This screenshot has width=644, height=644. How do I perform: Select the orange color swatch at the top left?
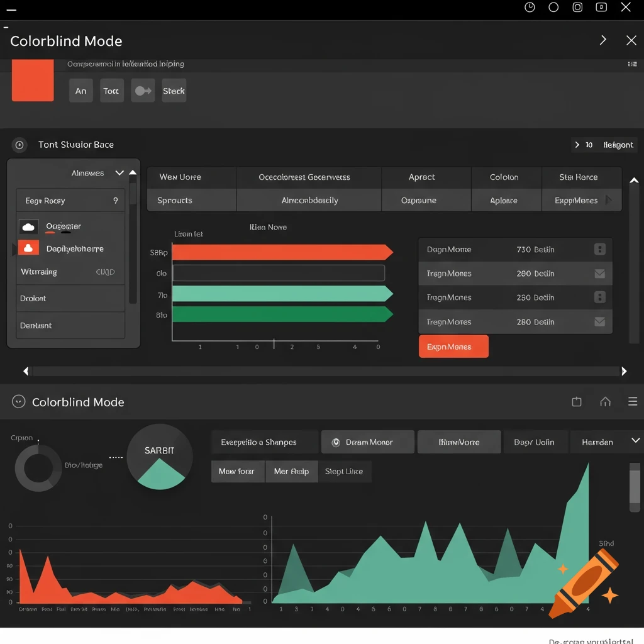point(32,80)
